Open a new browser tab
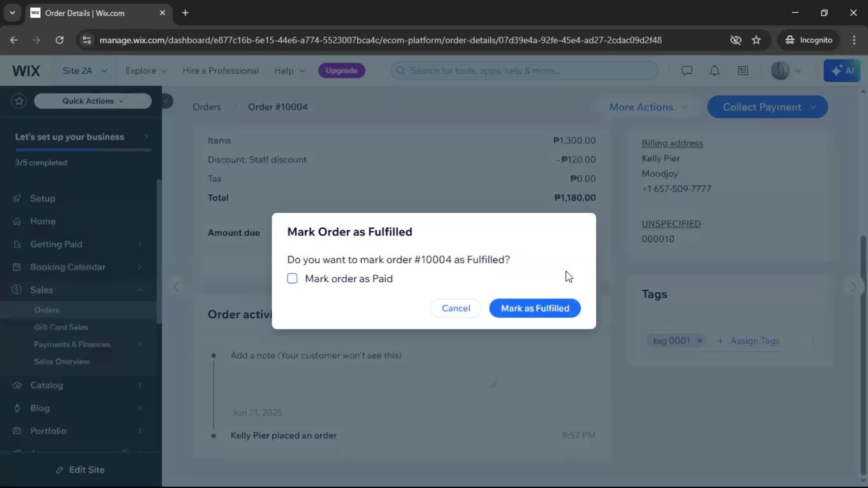 pyautogui.click(x=185, y=13)
